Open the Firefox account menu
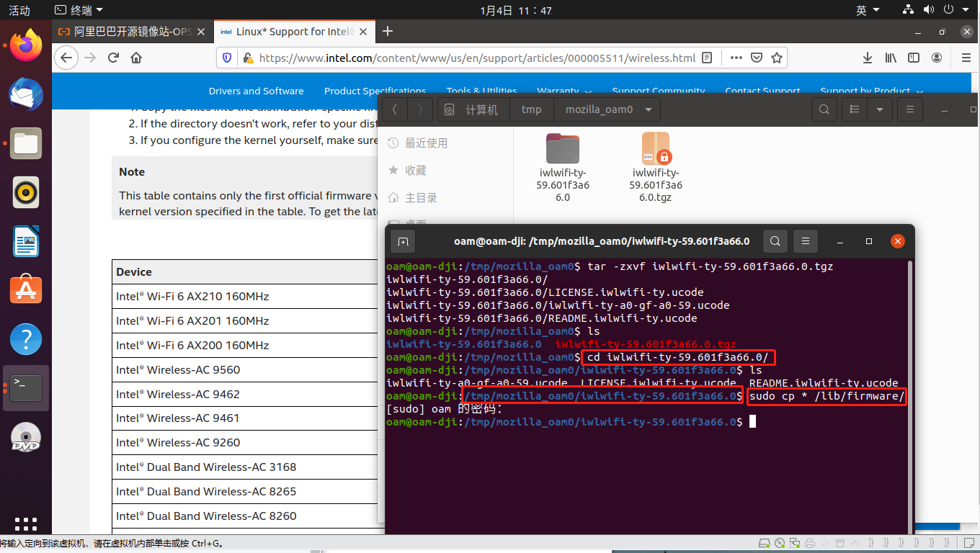980x553 pixels. (x=937, y=58)
